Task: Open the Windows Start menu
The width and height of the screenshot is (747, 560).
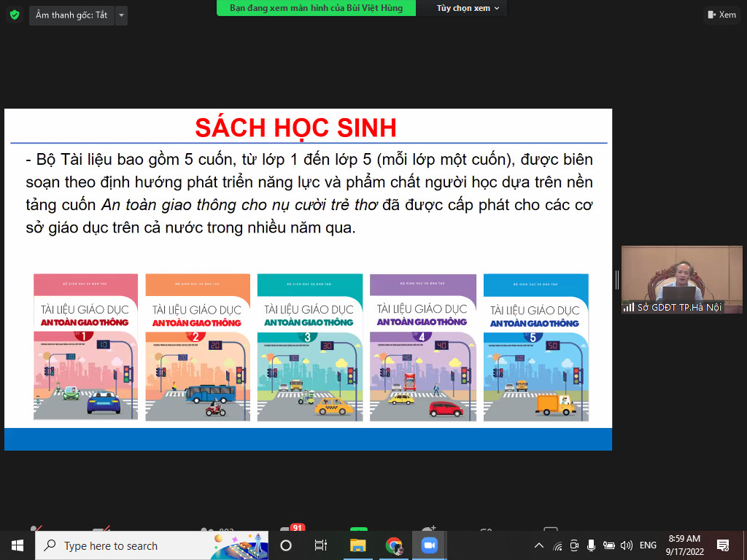Action: pyautogui.click(x=17, y=545)
